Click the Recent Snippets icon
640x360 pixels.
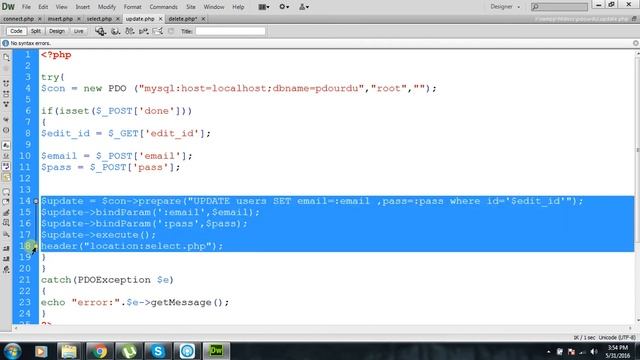coord(6,223)
